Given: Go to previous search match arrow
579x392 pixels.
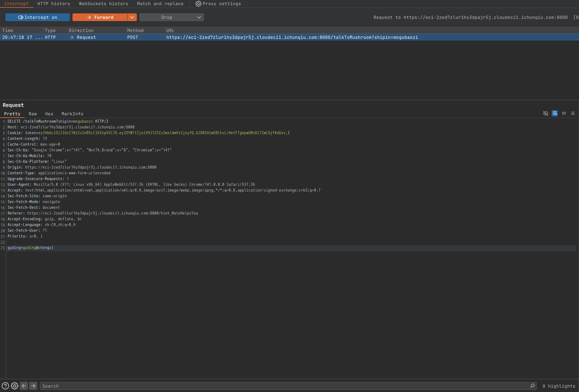Looking at the screenshot, I should coord(24,386).
